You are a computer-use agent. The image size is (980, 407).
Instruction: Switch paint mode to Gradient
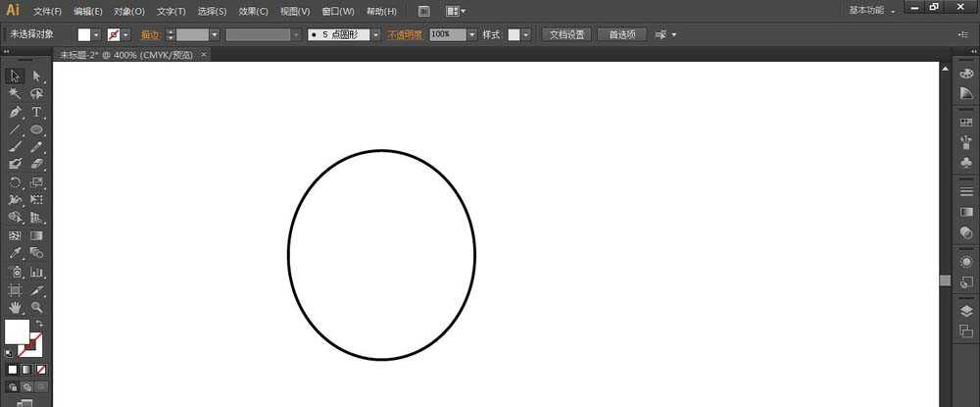click(x=26, y=370)
